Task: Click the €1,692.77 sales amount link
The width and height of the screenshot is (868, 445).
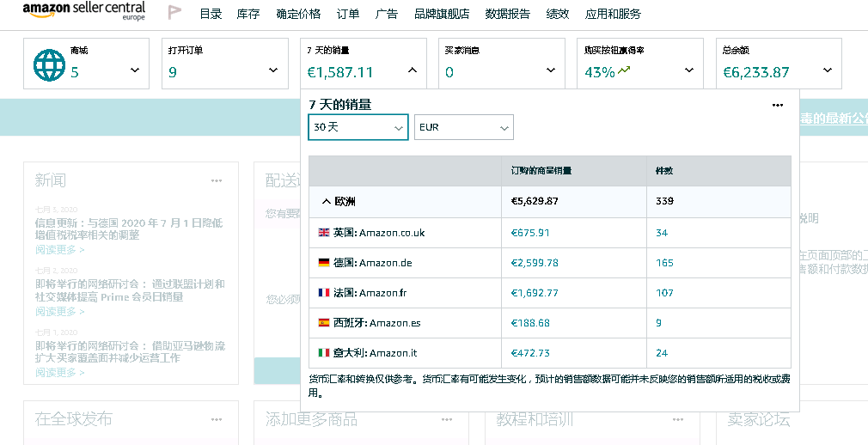Action: [x=535, y=292]
